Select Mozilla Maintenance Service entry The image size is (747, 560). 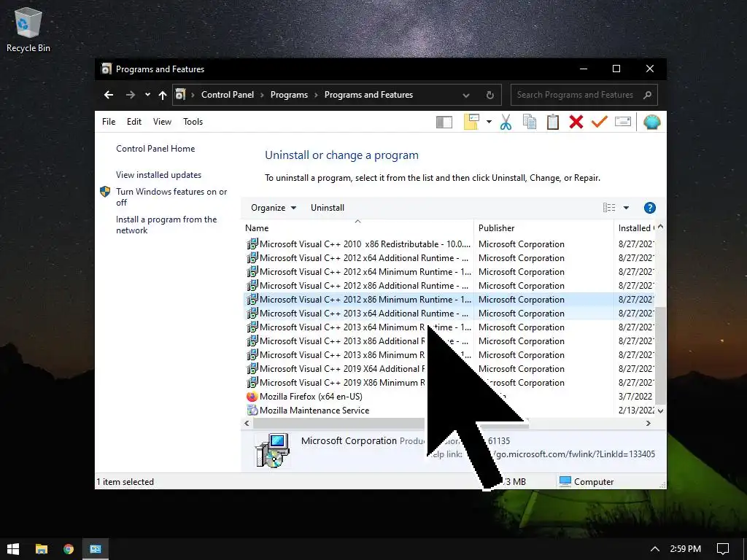pos(449,410)
